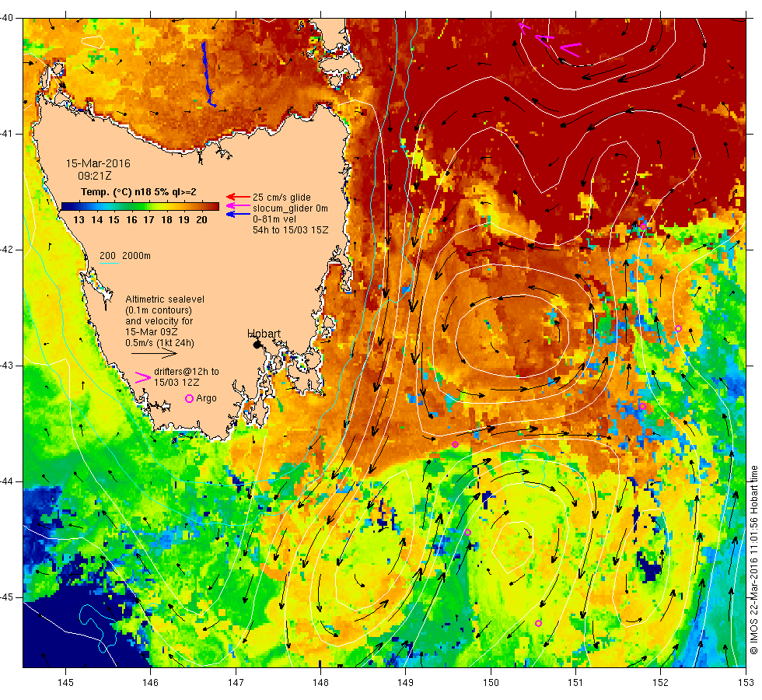Viewport: 762px width, 700px height.
Task: Click the Argo float marker near 150.5E, -45.2
Action: pos(538,623)
